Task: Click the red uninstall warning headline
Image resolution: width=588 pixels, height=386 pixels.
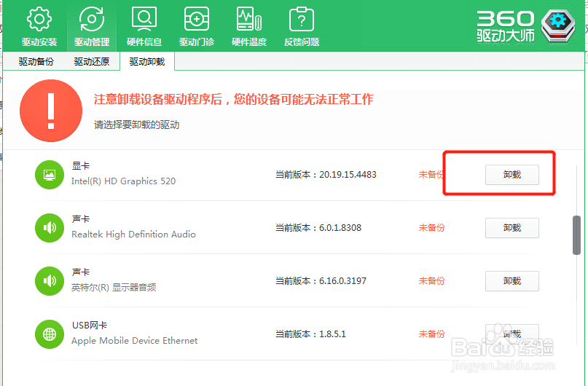Action: [x=234, y=99]
